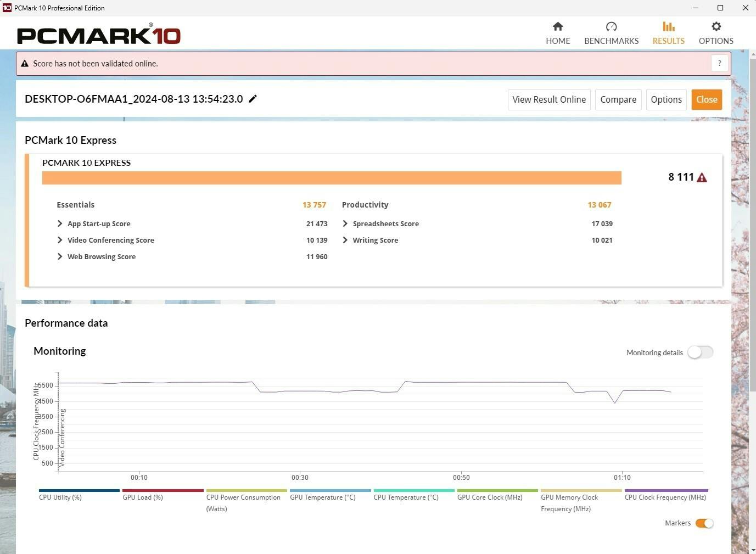756x554 pixels.
Task: Expand the Spreadsheets Score details
Action: [x=345, y=223]
